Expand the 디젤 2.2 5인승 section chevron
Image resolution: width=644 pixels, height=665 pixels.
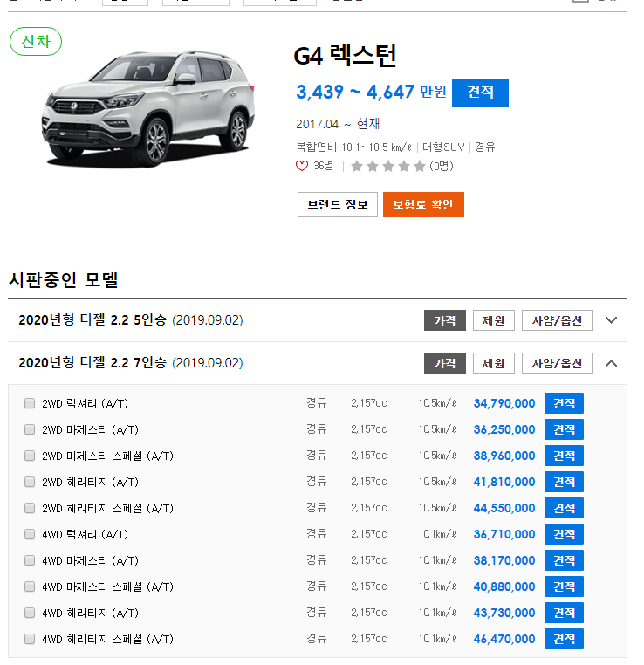611,320
